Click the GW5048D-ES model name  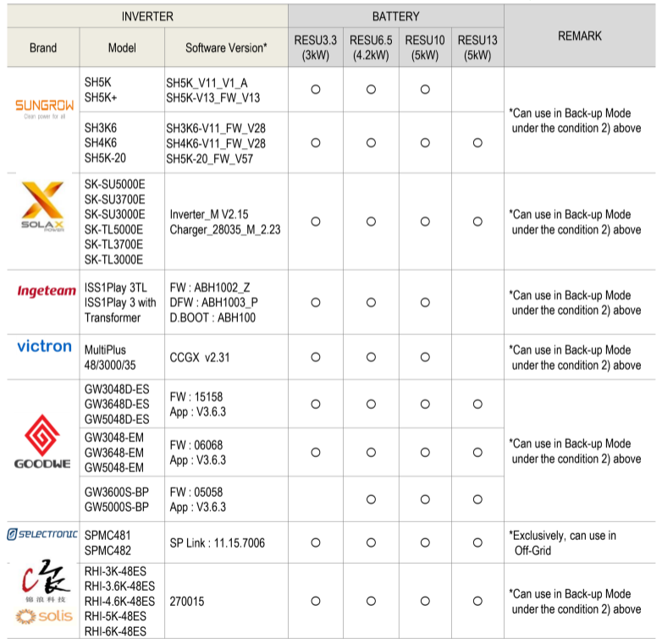[117, 419]
